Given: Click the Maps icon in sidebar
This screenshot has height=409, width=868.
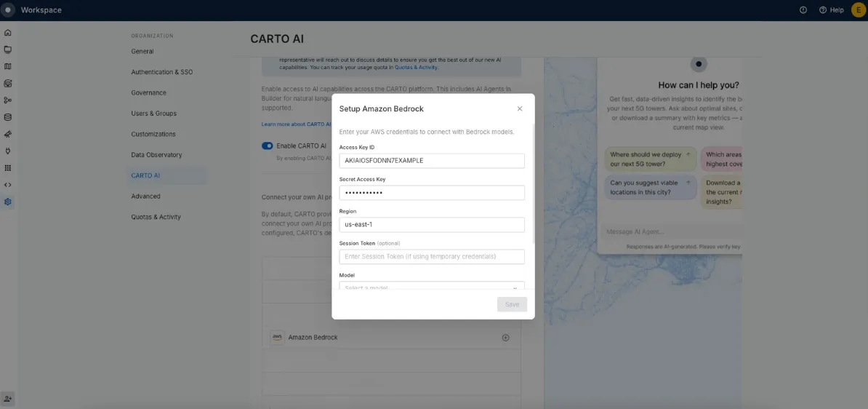Looking at the screenshot, I should [8, 66].
